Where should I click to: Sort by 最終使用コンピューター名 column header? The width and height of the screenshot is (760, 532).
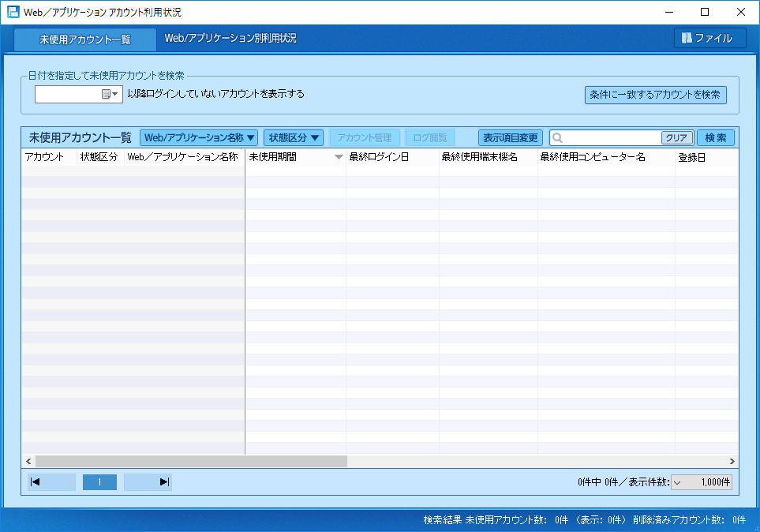coord(606,157)
